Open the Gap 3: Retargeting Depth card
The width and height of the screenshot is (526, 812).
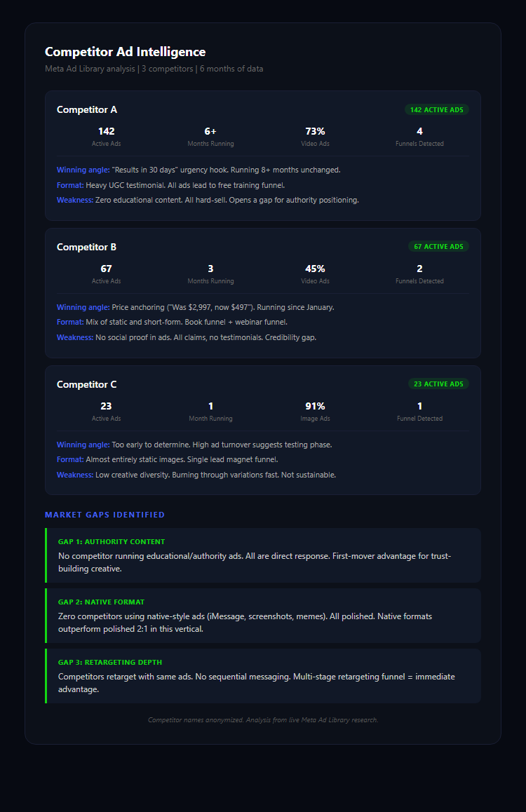click(x=263, y=676)
